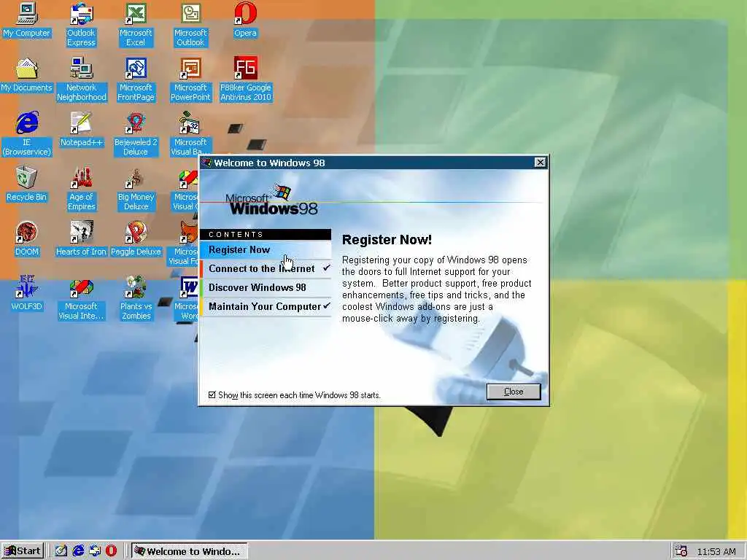The height and width of the screenshot is (560, 747).
Task: Open the Register Now contents item
Action: pyautogui.click(x=266, y=250)
